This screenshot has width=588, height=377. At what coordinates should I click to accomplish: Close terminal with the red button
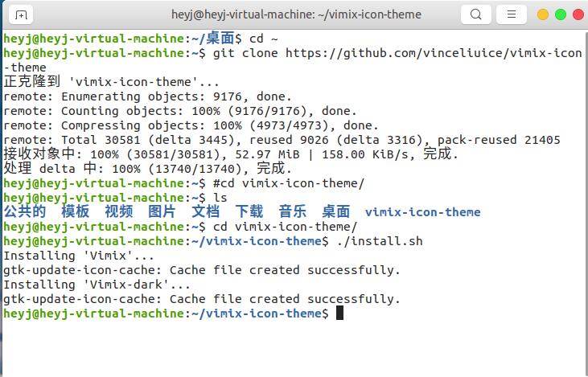tap(578, 14)
